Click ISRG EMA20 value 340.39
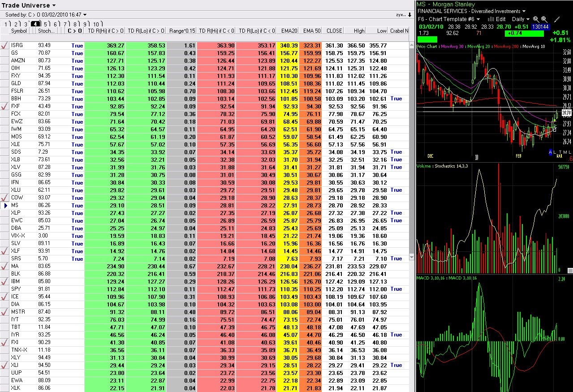The height and width of the screenshot is (392, 573). (x=289, y=45)
